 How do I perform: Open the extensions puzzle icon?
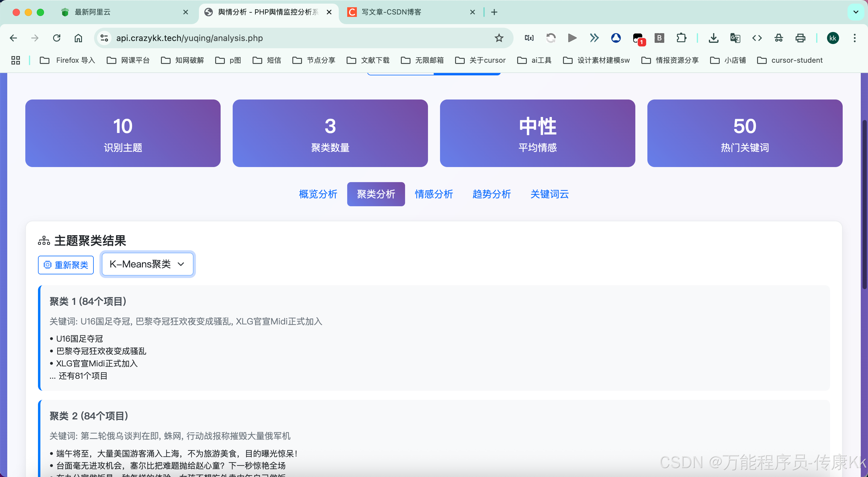tap(681, 38)
